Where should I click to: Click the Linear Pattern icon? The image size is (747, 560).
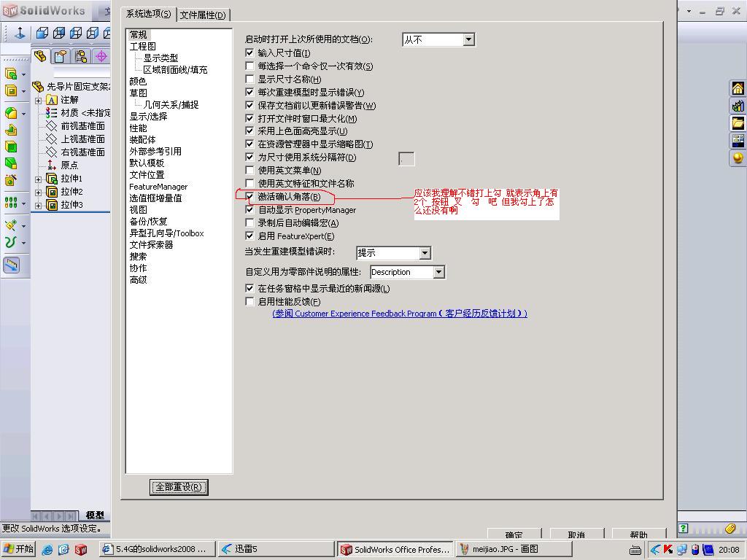[x=11, y=203]
